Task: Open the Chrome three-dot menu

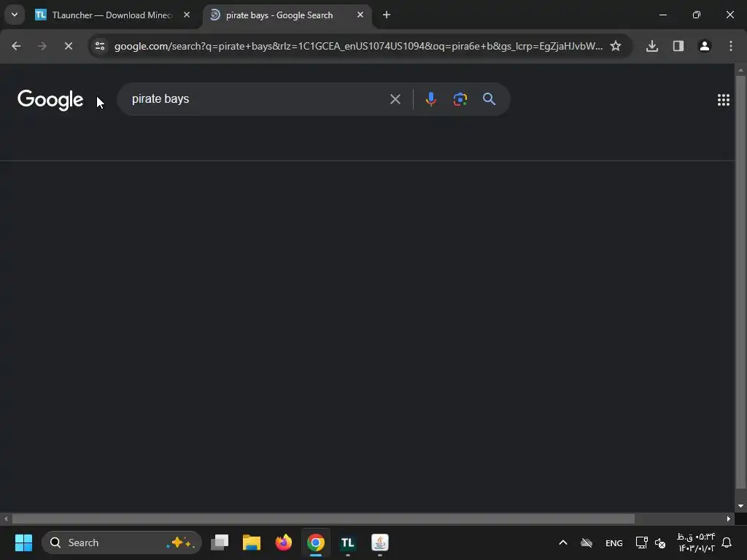Action: (730, 46)
